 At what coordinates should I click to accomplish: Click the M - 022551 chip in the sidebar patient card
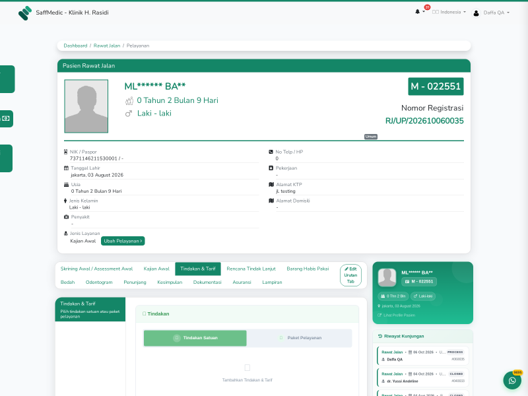419,282
